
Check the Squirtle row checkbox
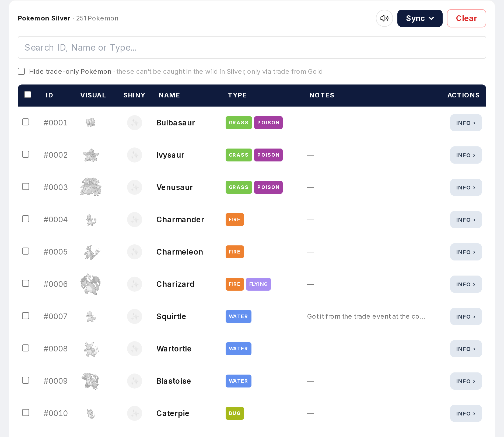[x=26, y=316]
